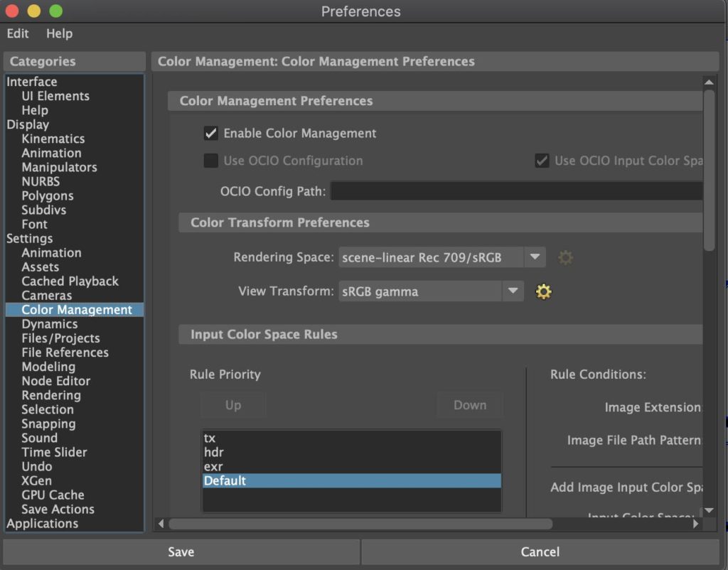Viewport: 728px width, 570px height.
Task: Click the Save button
Action: pyautogui.click(x=181, y=552)
